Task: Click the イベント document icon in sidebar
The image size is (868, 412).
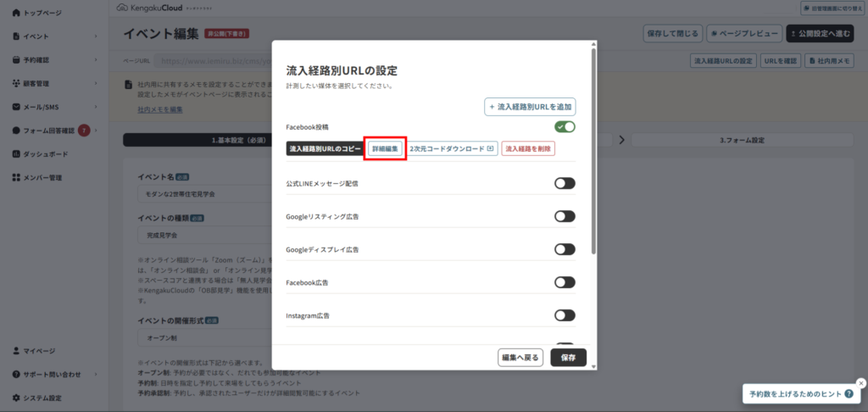Action: pyautogui.click(x=16, y=36)
